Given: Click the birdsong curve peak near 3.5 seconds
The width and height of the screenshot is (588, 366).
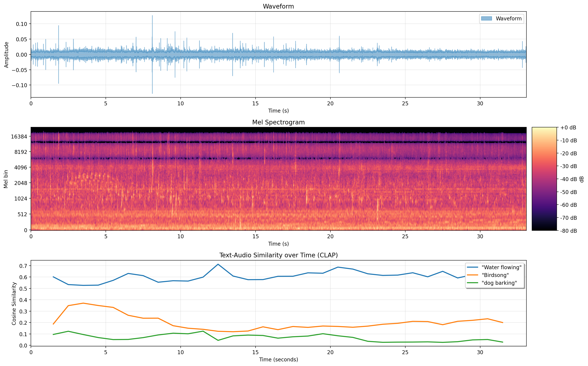Looking at the screenshot, I should coord(83,303).
